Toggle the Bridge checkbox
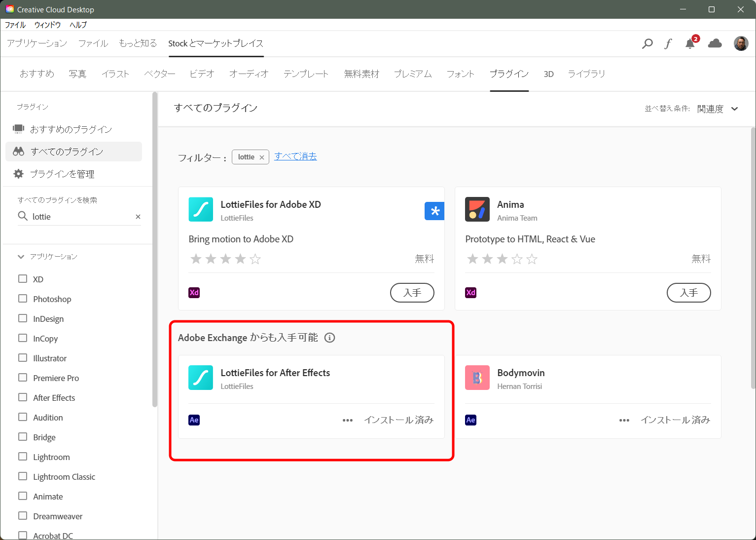 point(23,437)
